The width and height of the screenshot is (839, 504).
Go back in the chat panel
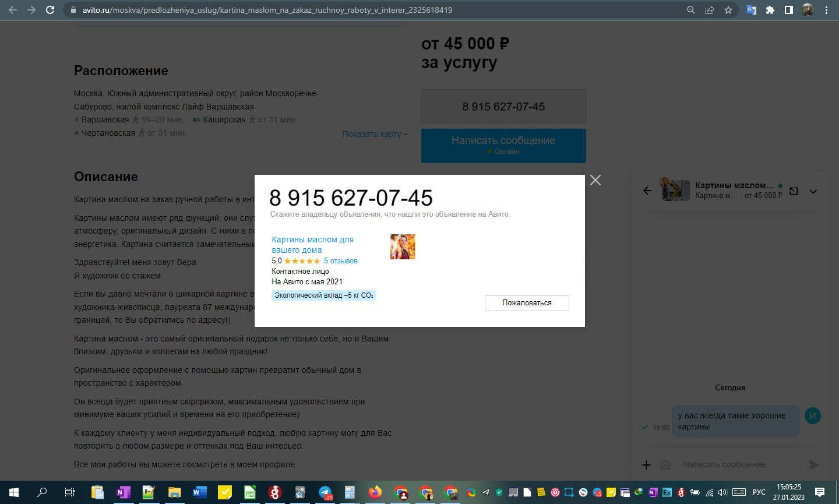tap(647, 191)
